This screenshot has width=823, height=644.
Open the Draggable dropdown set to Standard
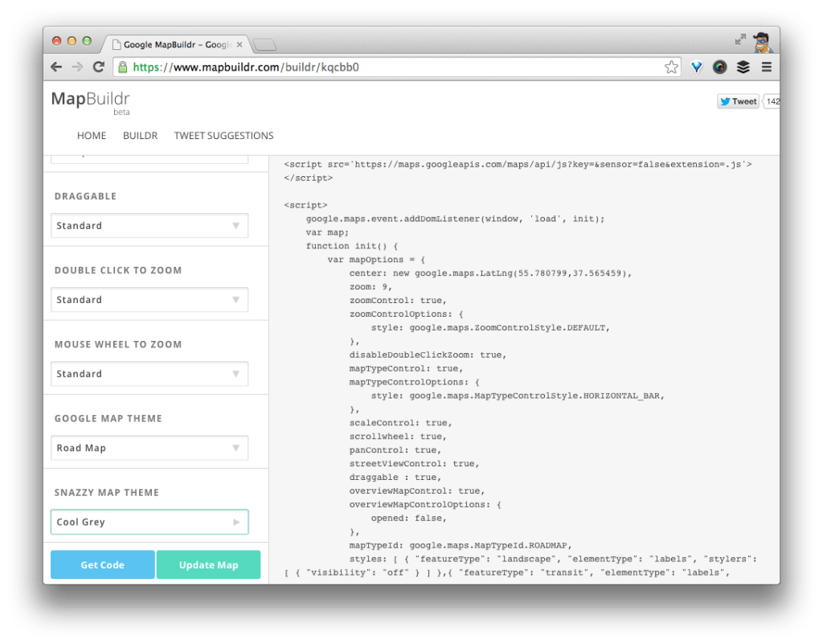(x=149, y=226)
